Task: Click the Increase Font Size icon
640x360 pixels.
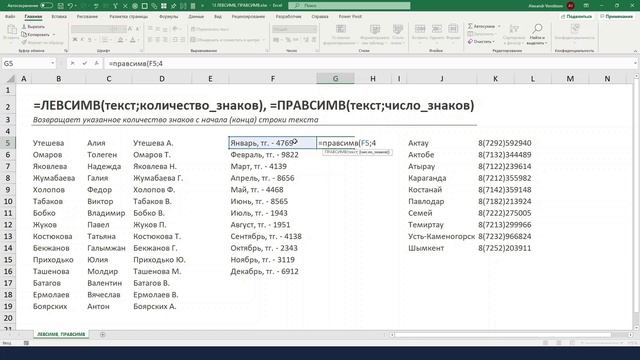Action: [x=130, y=29]
